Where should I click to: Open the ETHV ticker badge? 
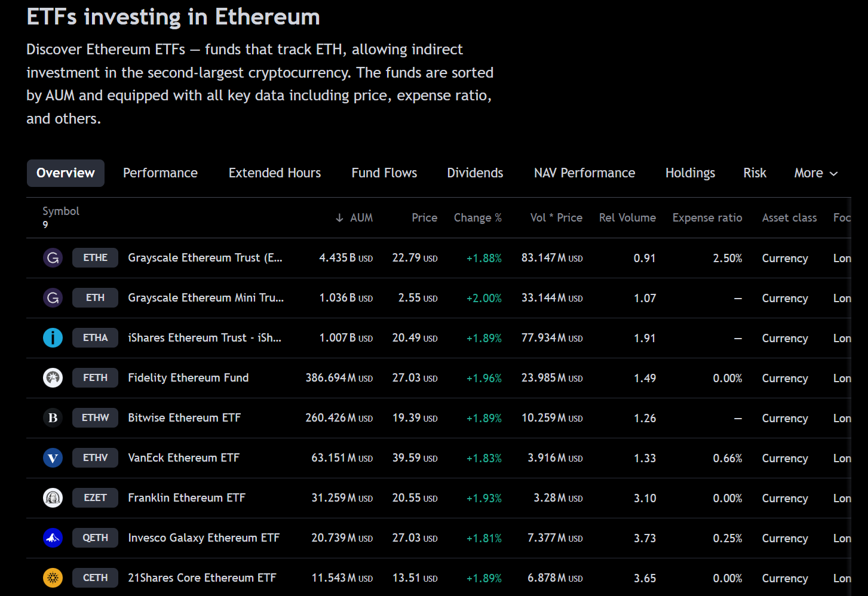[95, 458]
